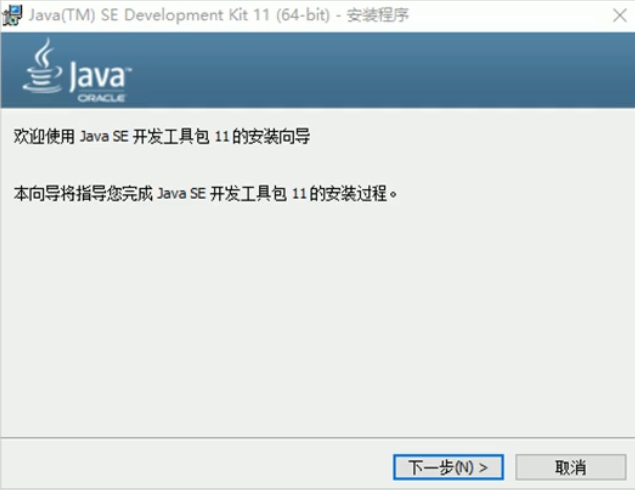Image resolution: width=635 pixels, height=490 pixels.
Task: Click the arrow symbol on the 下一步 button
Action: tap(483, 468)
